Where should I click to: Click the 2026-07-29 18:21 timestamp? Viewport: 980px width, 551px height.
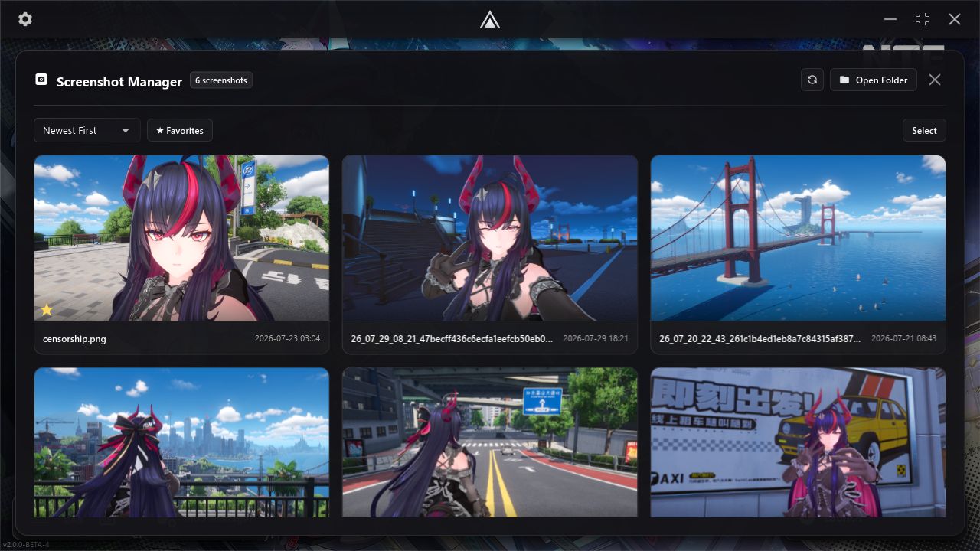click(x=596, y=338)
